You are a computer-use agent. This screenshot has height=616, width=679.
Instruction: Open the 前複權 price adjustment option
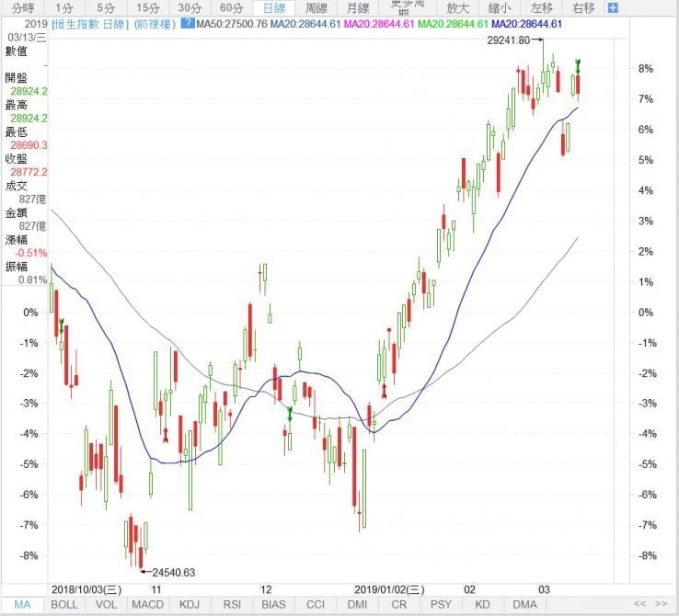tap(156, 24)
